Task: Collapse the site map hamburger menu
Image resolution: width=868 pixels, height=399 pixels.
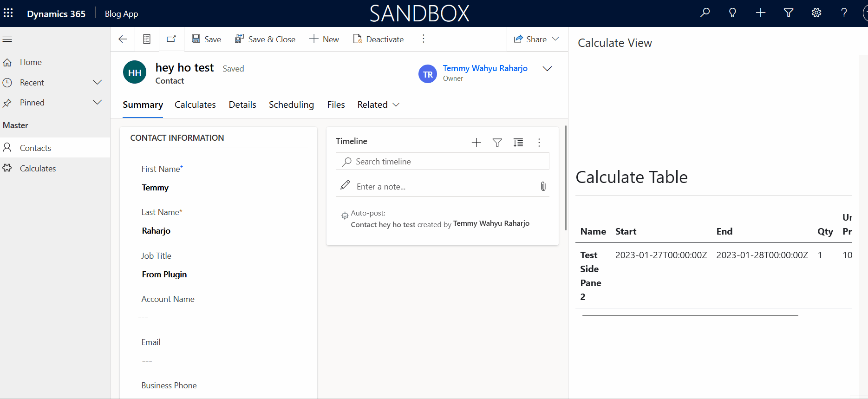Action: pos(7,39)
